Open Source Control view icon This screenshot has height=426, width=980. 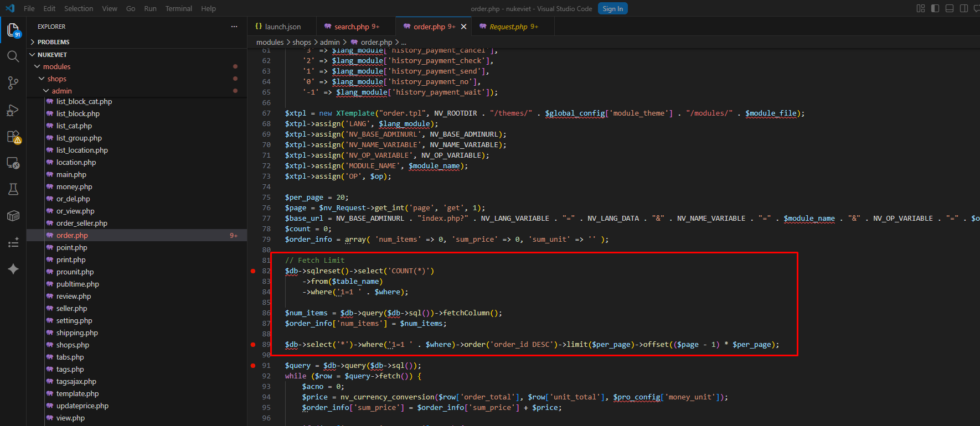13,83
